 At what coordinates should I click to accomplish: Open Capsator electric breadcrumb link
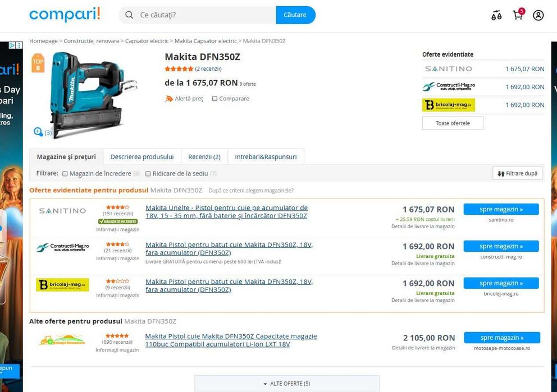(147, 41)
